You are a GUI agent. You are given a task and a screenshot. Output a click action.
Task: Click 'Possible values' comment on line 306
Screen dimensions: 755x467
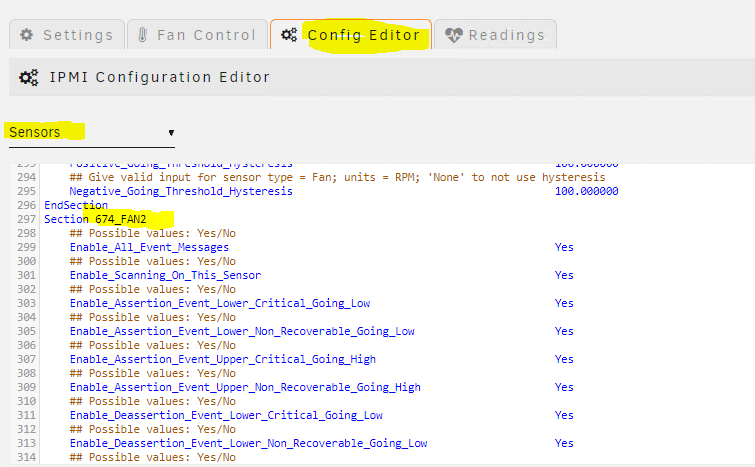click(153, 345)
